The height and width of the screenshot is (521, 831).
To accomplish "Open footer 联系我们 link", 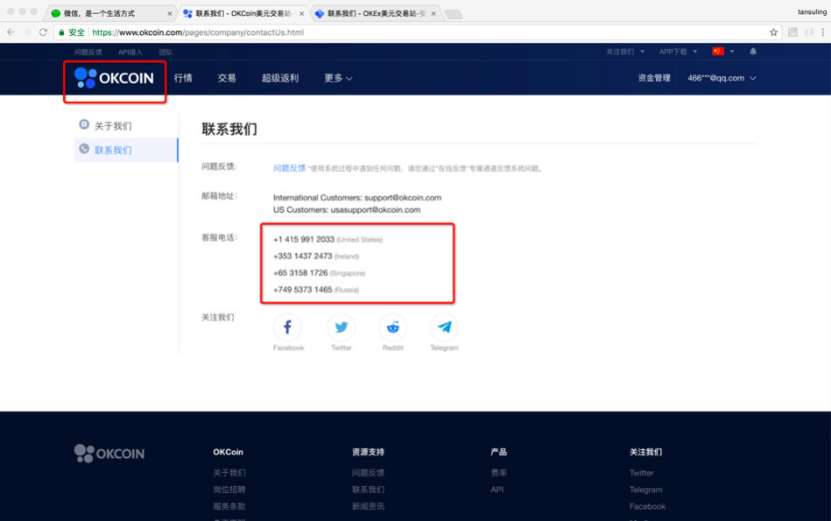I will tap(368, 490).
